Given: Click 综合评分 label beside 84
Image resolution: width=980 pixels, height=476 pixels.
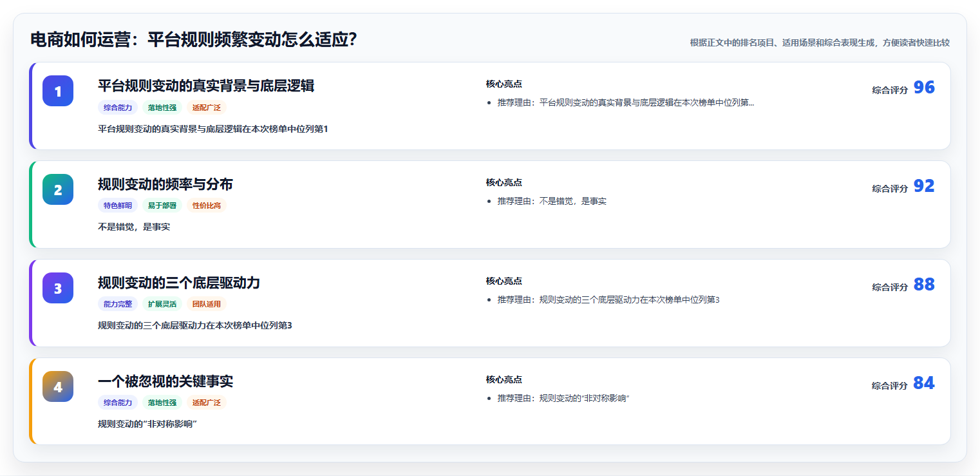Looking at the screenshot, I should point(890,386).
